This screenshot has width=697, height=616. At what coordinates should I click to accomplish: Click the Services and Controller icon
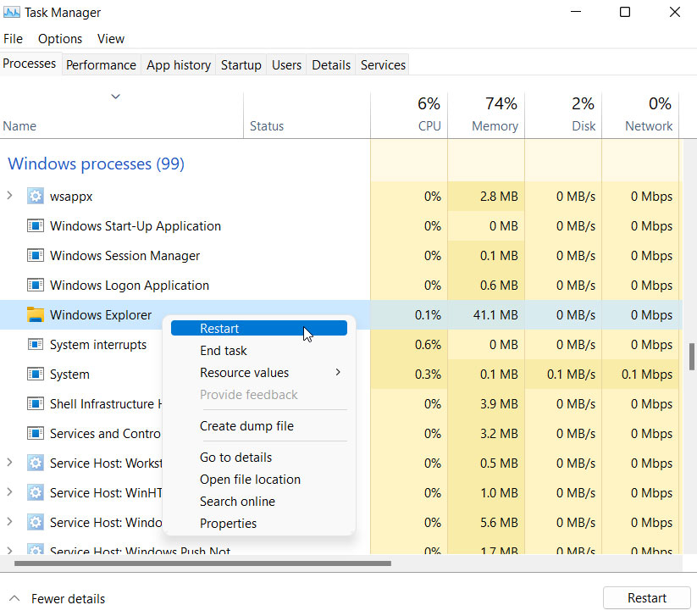click(x=35, y=433)
